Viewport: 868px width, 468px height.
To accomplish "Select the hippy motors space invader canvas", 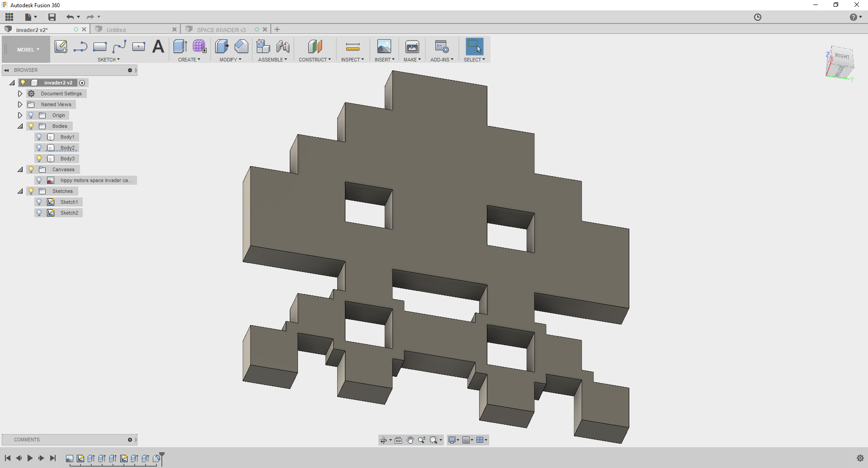I will (x=96, y=180).
